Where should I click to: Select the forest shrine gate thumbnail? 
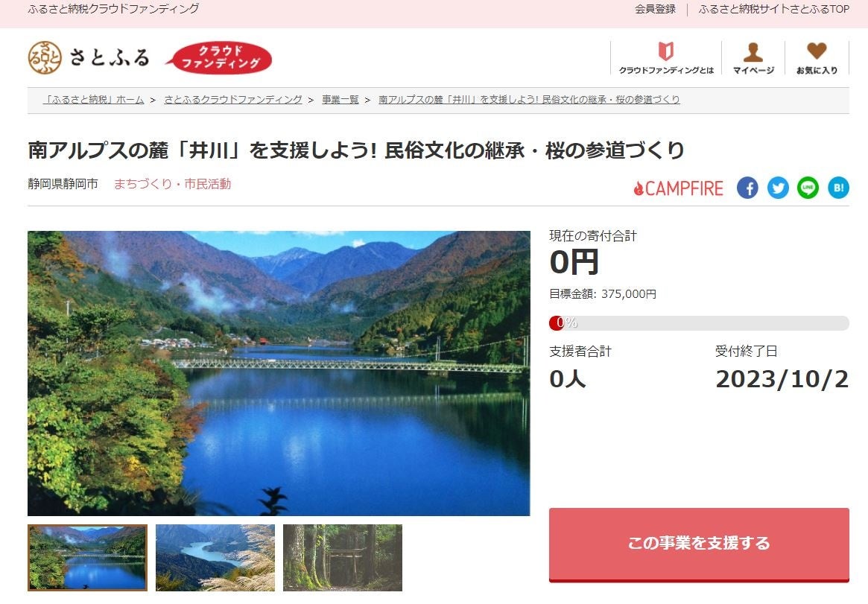pos(343,558)
